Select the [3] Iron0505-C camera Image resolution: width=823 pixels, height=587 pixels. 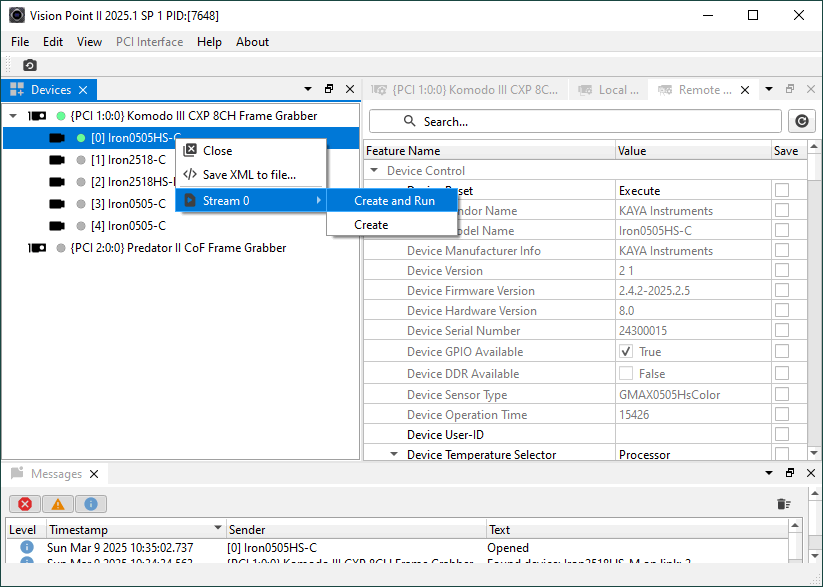(128, 204)
